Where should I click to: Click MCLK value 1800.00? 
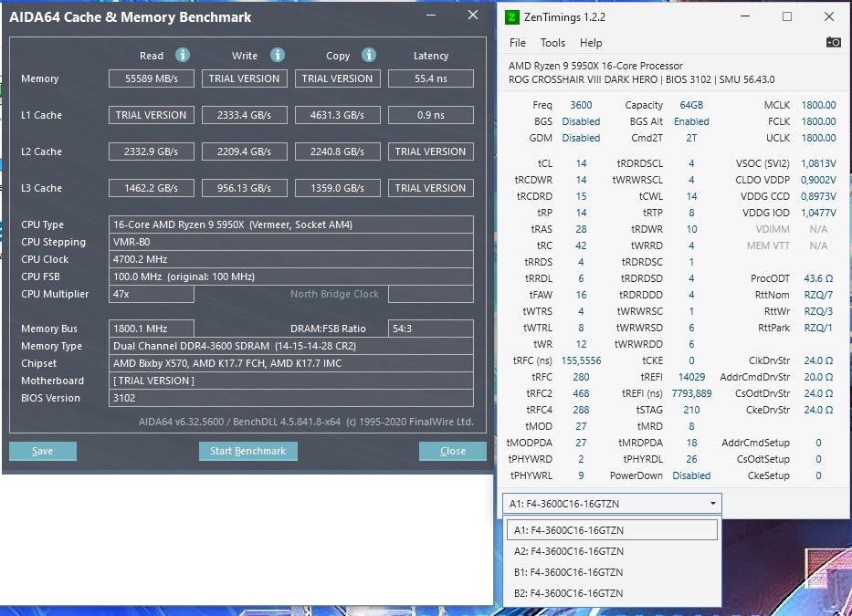pyautogui.click(x=818, y=105)
